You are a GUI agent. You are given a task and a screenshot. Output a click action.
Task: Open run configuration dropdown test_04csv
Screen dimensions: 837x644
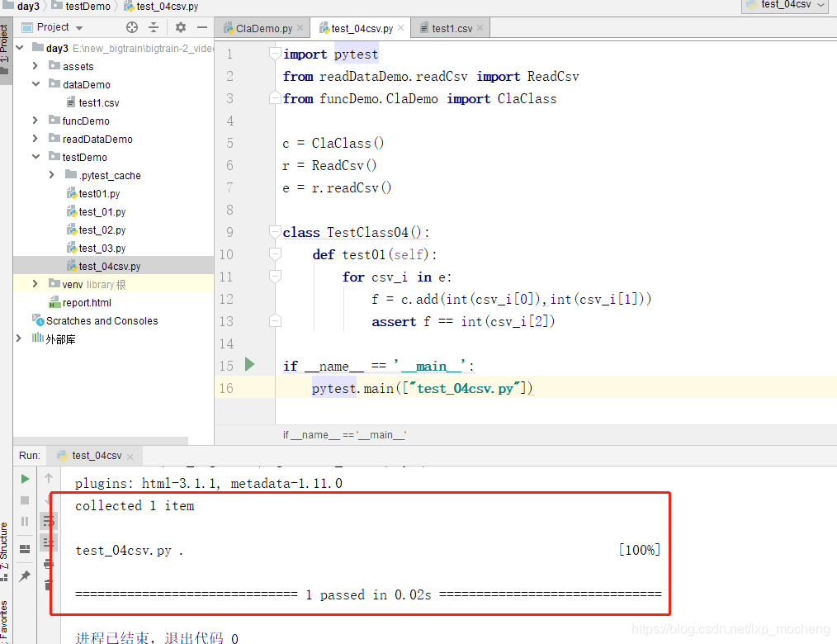[784, 5]
